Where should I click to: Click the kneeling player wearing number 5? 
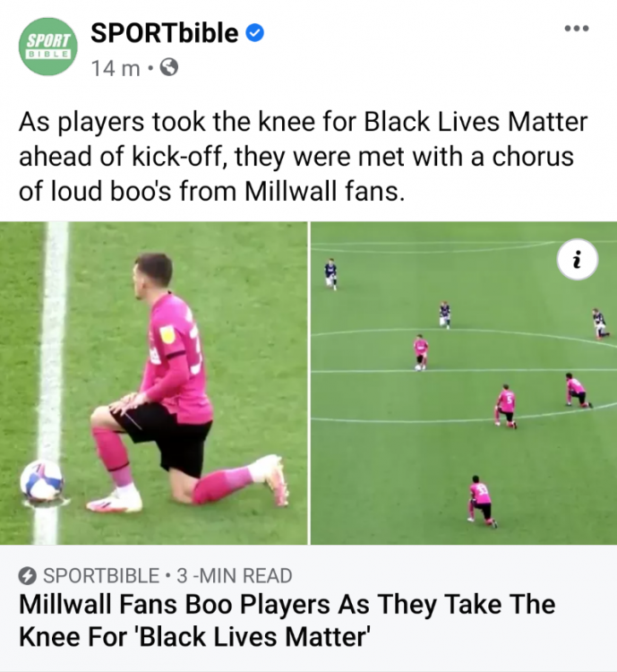point(506,406)
